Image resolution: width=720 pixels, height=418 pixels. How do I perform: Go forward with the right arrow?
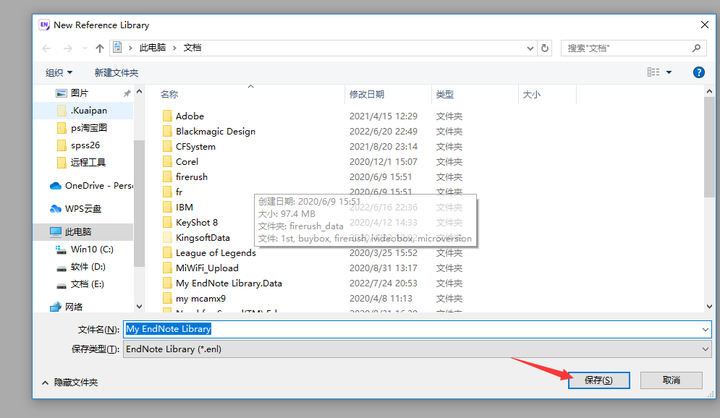click(x=68, y=48)
